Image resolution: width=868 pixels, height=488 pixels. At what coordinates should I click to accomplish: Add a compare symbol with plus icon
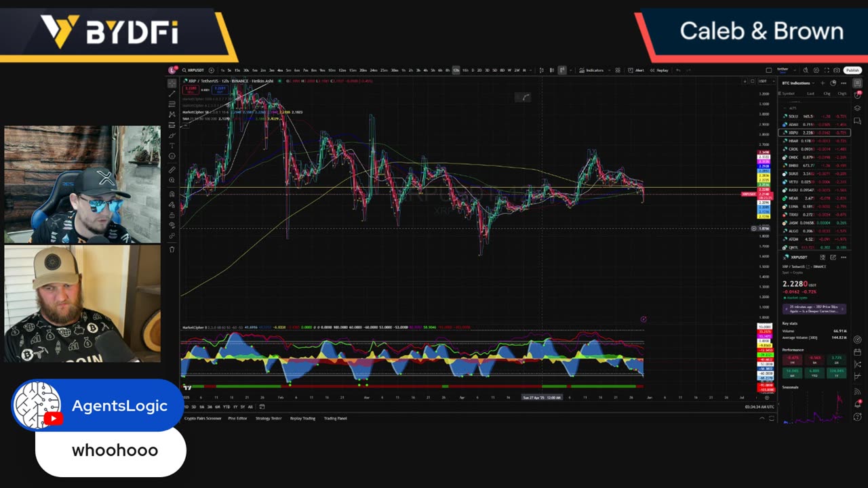point(212,70)
